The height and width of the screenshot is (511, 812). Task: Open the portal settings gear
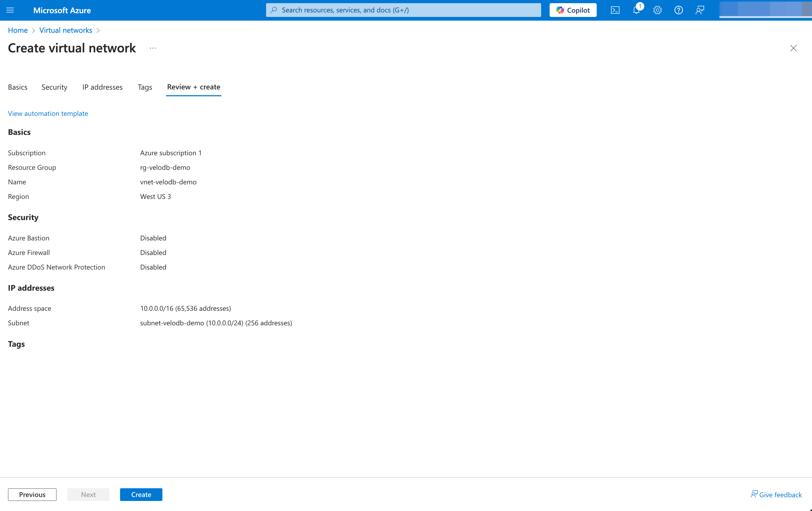pyautogui.click(x=657, y=10)
